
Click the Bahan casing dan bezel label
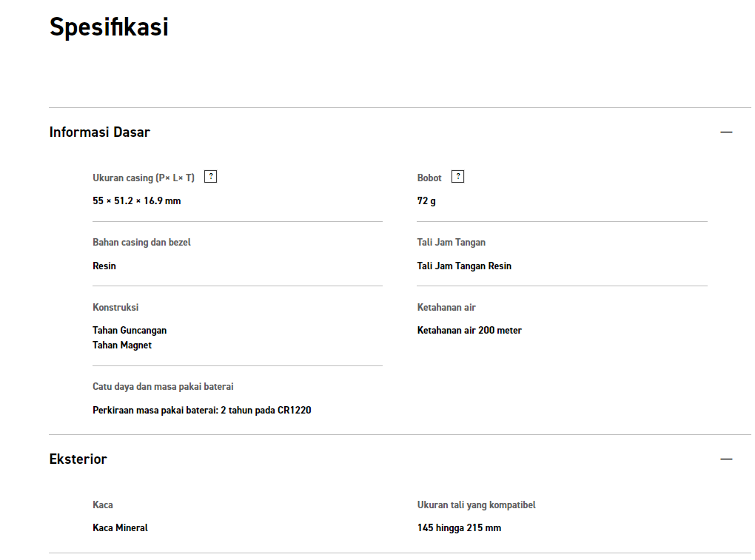(141, 243)
